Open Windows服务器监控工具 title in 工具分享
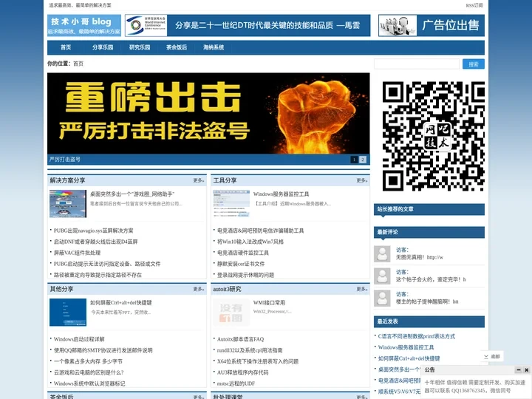Viewport: 532px width, 399px height. pyautogui.click(x=282, y=194)
